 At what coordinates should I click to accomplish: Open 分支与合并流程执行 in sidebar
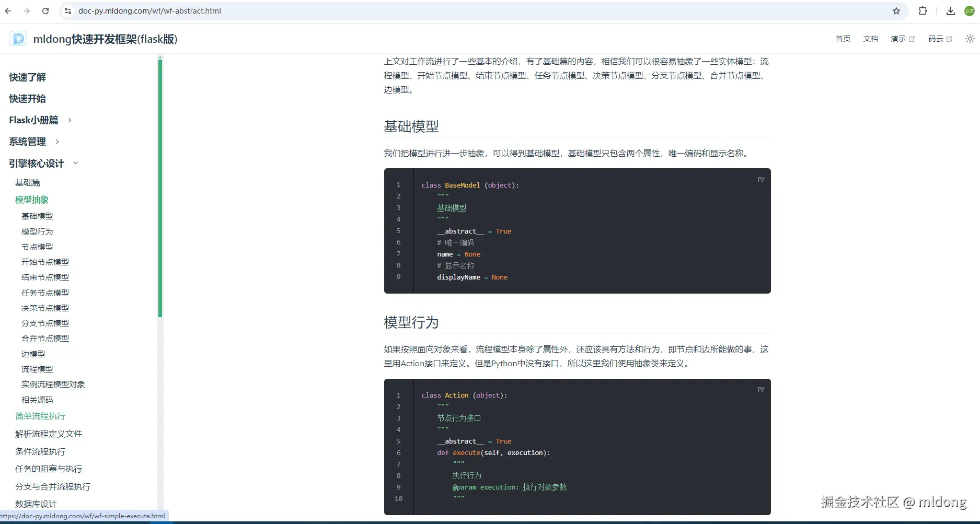(x=53, y=486)
